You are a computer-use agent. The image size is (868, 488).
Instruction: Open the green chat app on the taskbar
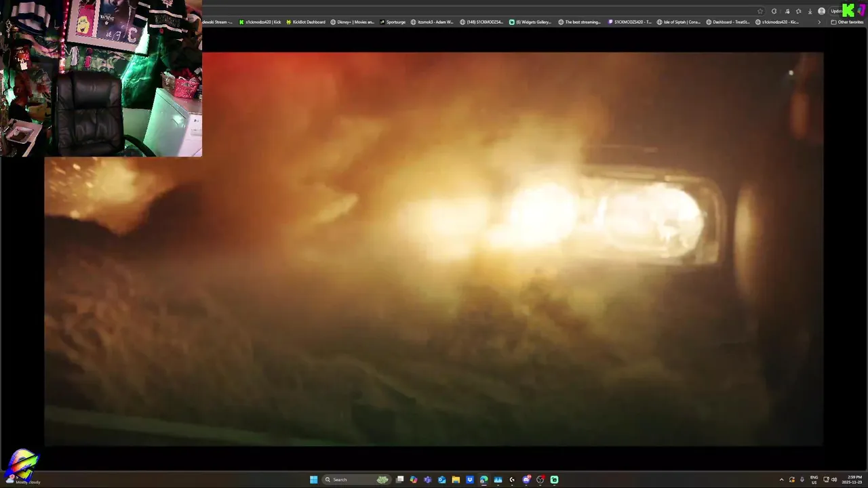point(554,480)
